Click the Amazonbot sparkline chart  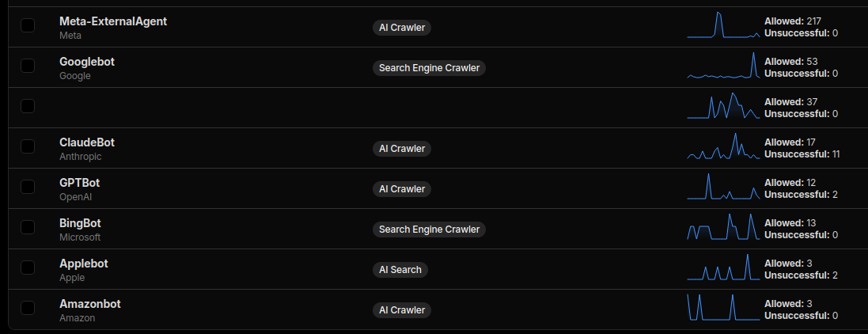723,308
